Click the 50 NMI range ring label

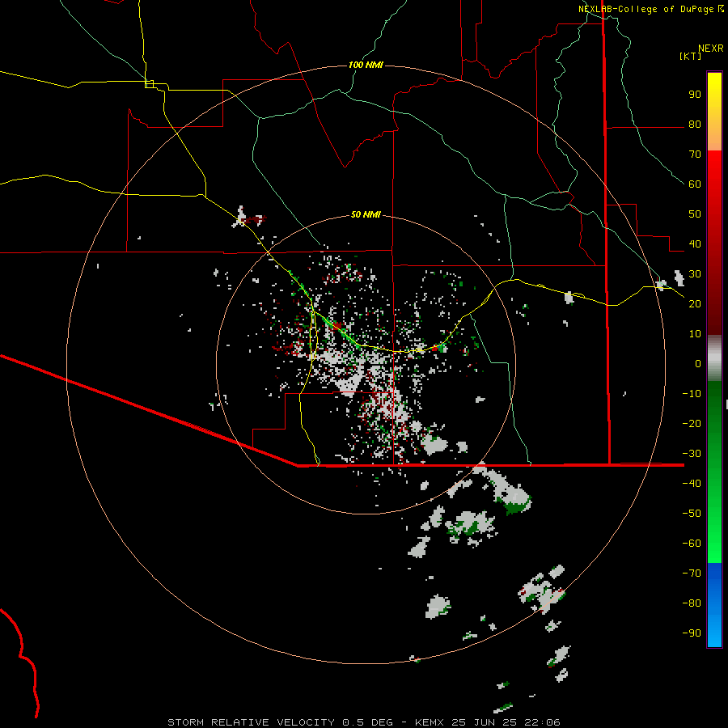click(366, 214)
